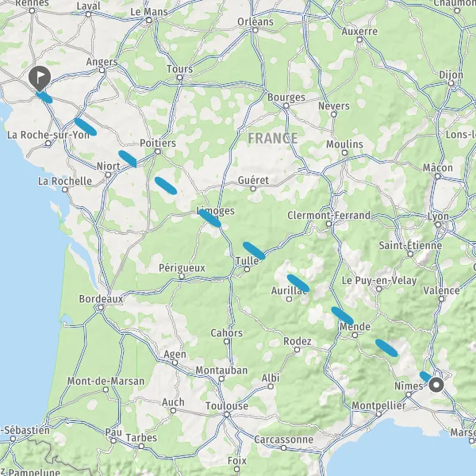Click the Montpellier city label
This screenshot has width=476, height=476.
point(378,405)
